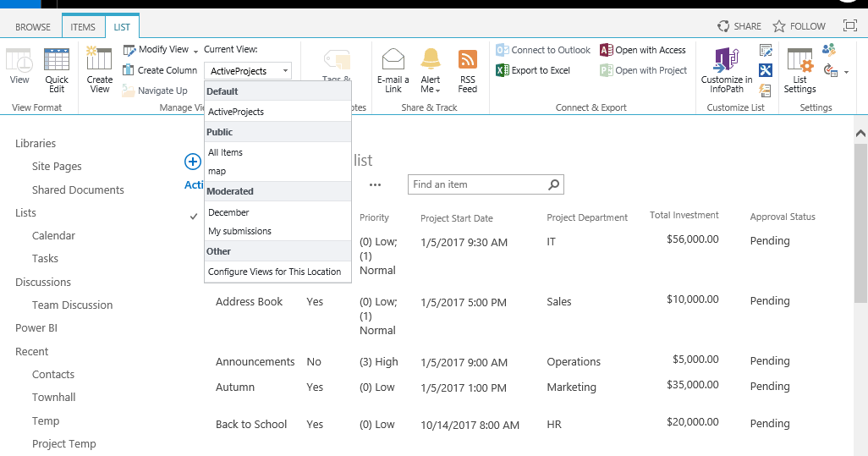The width and height of the screenshot is (868, 456).
Task: Click the Tags & Notes icon
Action: coord(337,59)
